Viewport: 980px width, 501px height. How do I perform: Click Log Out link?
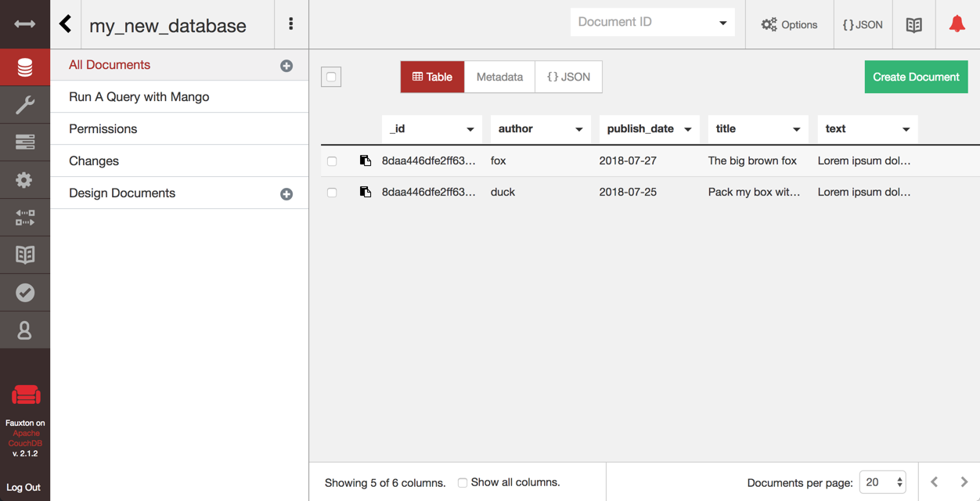click(23, 487)
